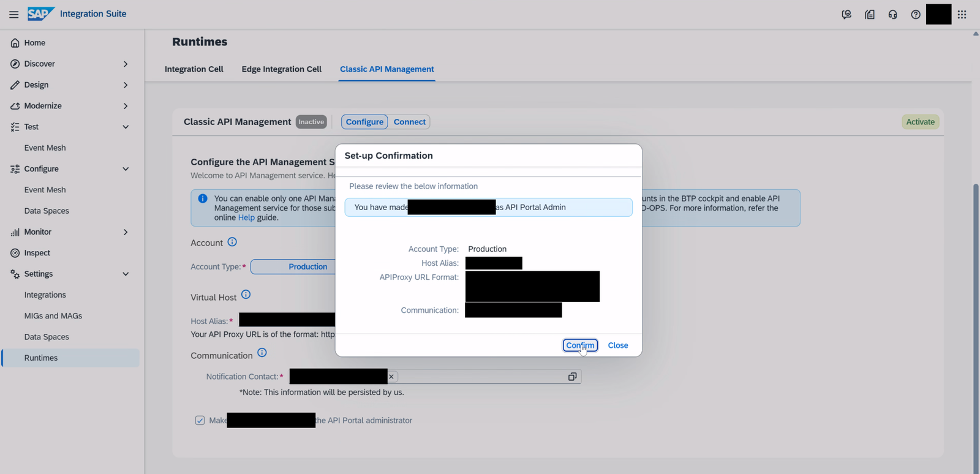
Task: Expand the Monitor menu chevron
Action: pos(126,232)
